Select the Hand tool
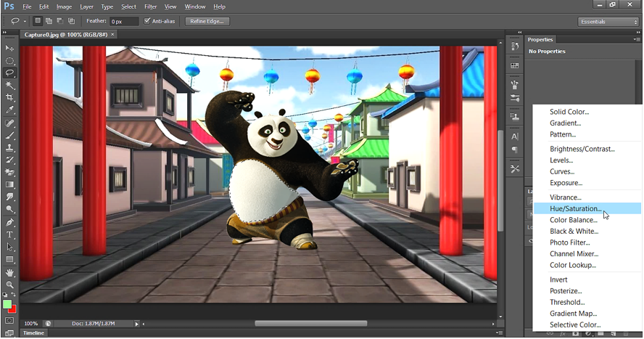 pos(9,272)
